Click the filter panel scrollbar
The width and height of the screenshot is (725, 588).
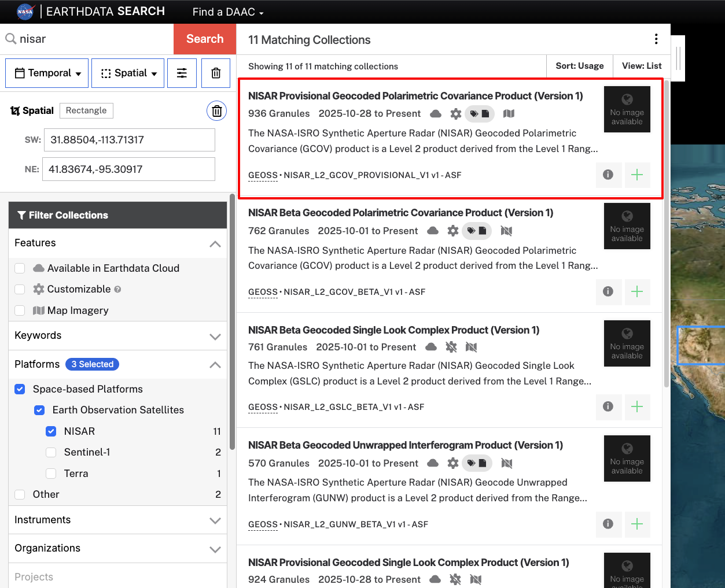pos(232,321)
